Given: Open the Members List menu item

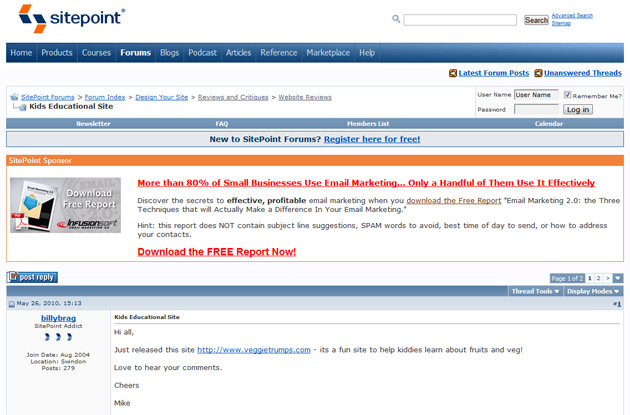Looking at the screenshot, I should point(368,124).
